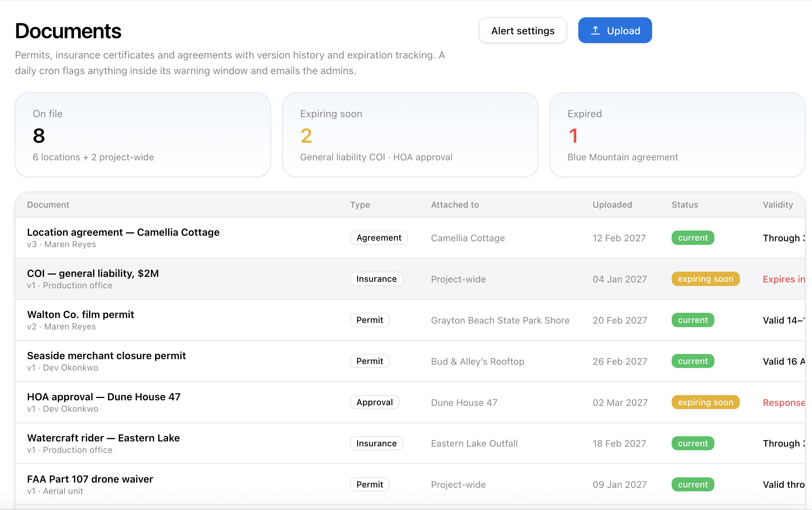Image resolution: width=812 pixels, height=510 pixels.
Task: Open COI — general liability, $2M document
Action: 93,273
